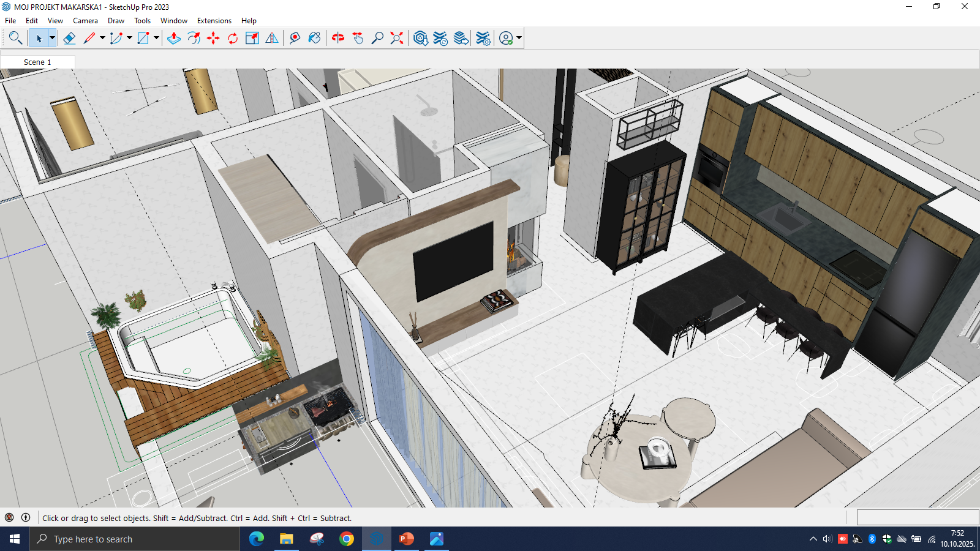Open PowerPoint from the taskbar
This screenshot has width=980, height=551.
tap(406, 539)
